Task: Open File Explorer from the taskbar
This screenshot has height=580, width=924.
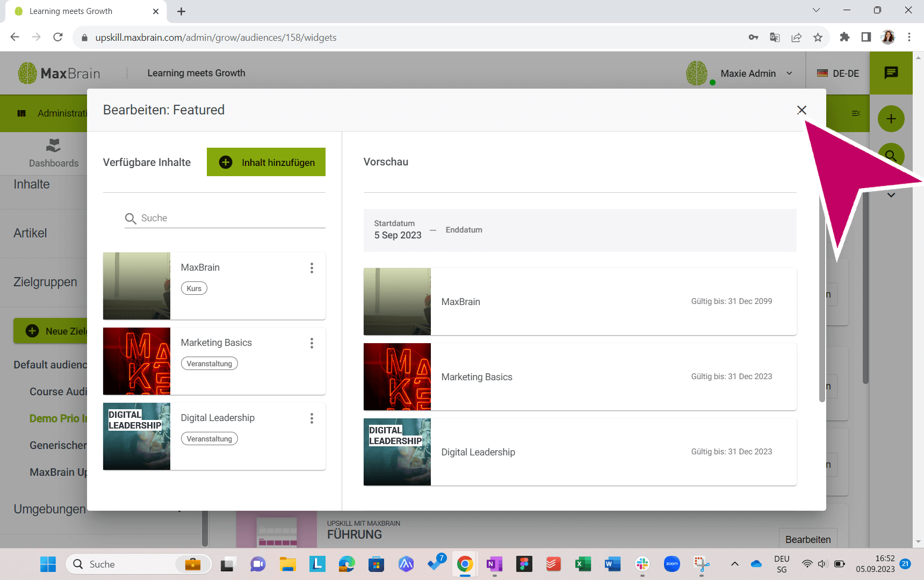Action: (287, 564)
